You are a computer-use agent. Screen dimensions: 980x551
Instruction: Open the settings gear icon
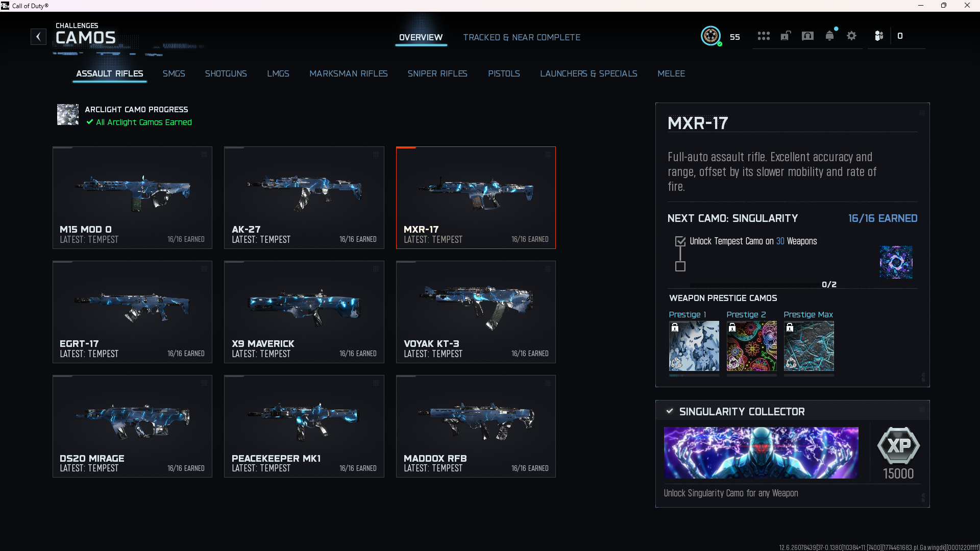pyautogui.click(x=851, y=36)
